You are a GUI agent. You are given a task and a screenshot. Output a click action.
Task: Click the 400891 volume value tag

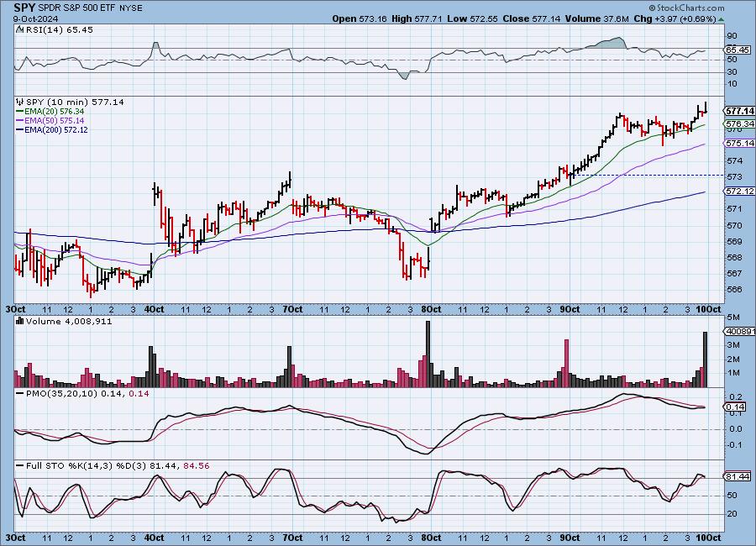pos(739,331)
